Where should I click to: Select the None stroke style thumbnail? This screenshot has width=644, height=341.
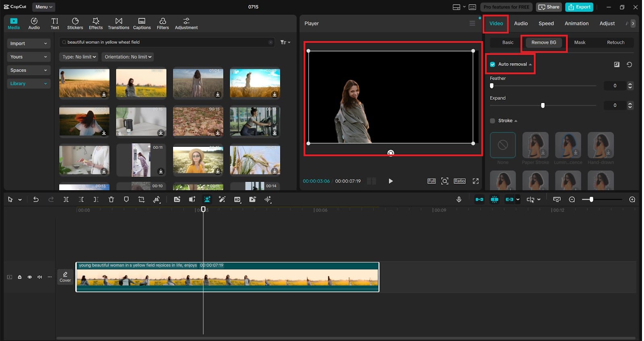click(503, 145)
